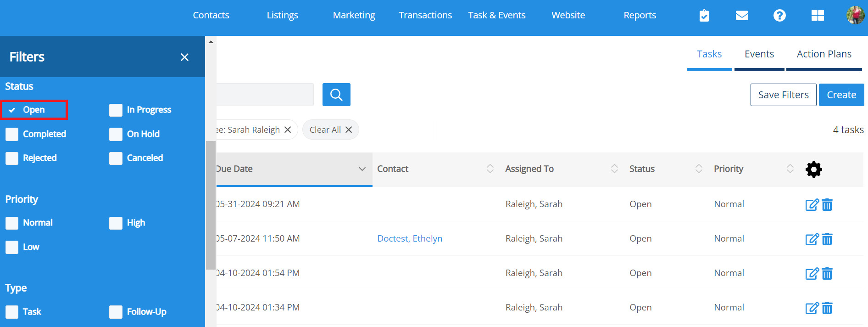
Task: Toggle the Priority column sort arrows
Action: click(790, 169)
